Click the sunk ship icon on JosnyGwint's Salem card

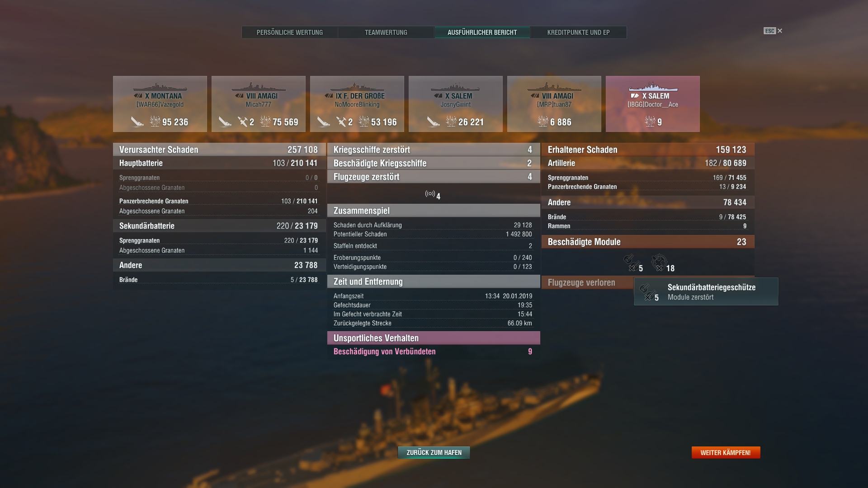click(x=434, y=122)
